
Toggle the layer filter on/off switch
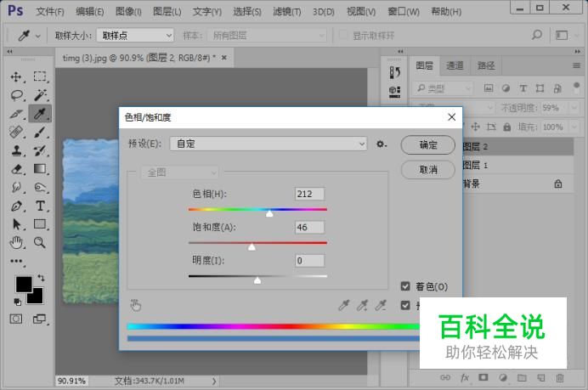coord(577,88)
